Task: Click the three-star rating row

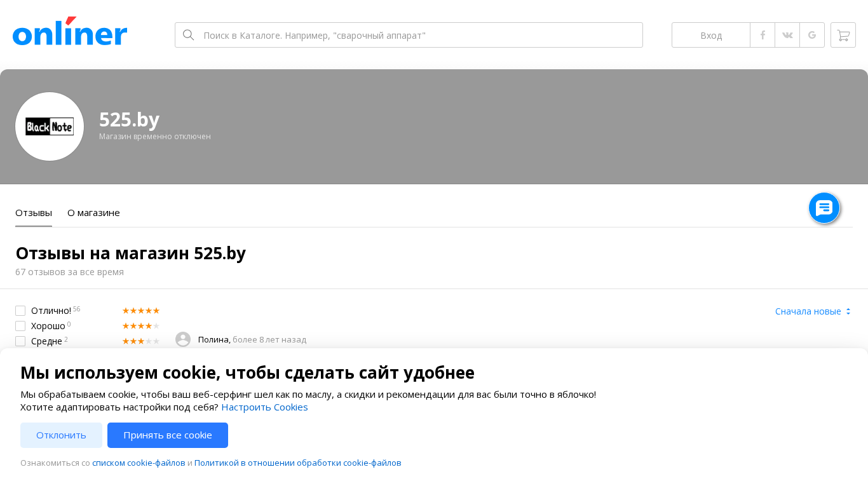Action: pos(141,341)
